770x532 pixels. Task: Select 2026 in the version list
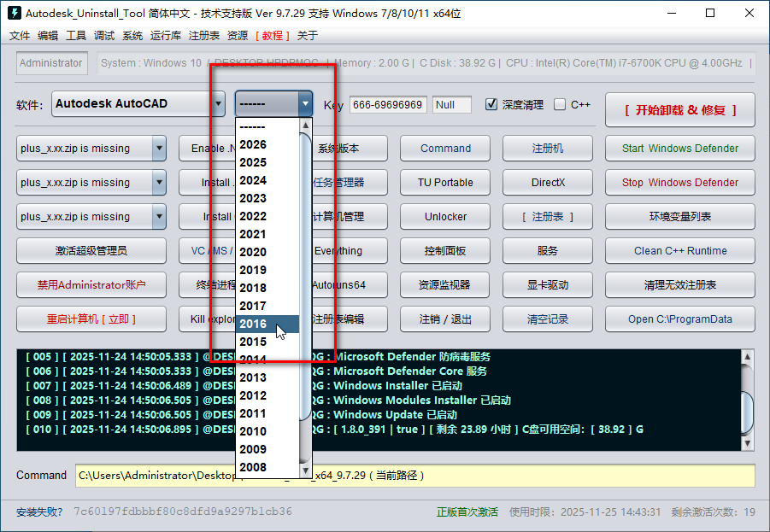click(267, 145)
